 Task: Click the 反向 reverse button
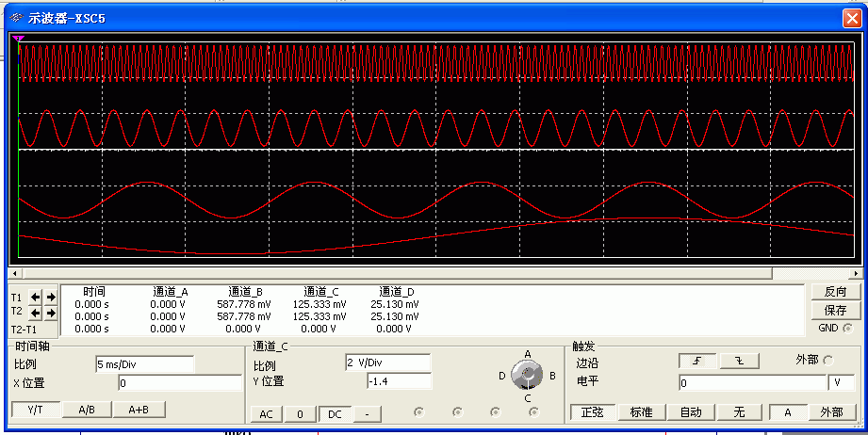coord(835,292)
